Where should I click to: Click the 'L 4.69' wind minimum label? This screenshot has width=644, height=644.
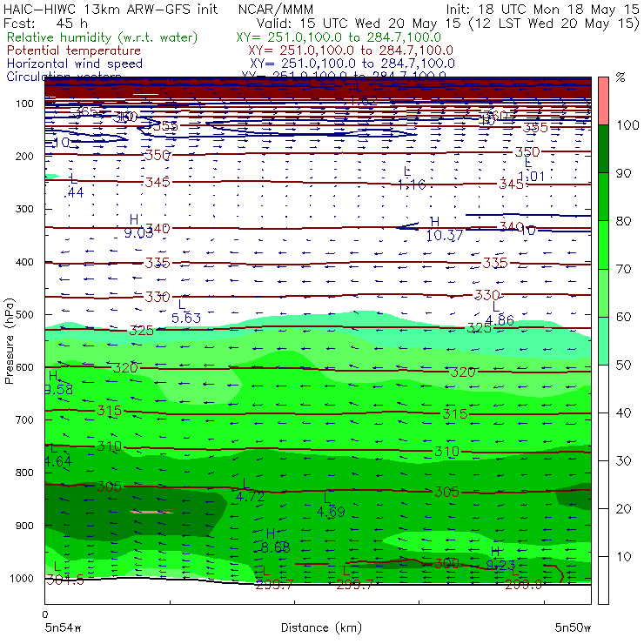pyautogui.click(x=331, y=505)
